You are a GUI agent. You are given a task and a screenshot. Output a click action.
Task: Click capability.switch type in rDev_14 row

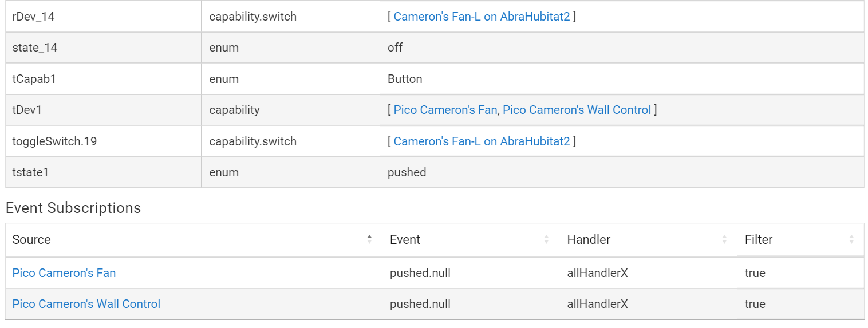[252, 17]
